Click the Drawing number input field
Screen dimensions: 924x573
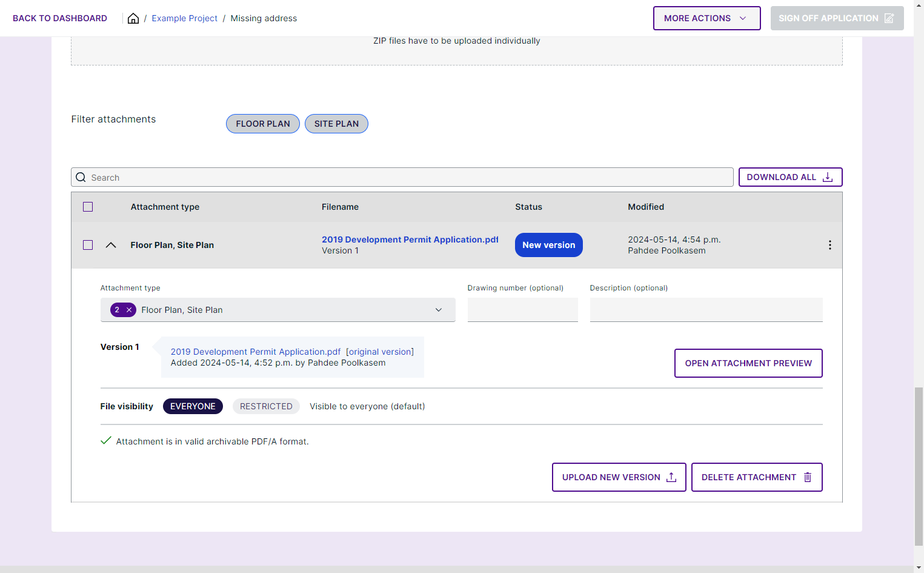tap(522, 310)
